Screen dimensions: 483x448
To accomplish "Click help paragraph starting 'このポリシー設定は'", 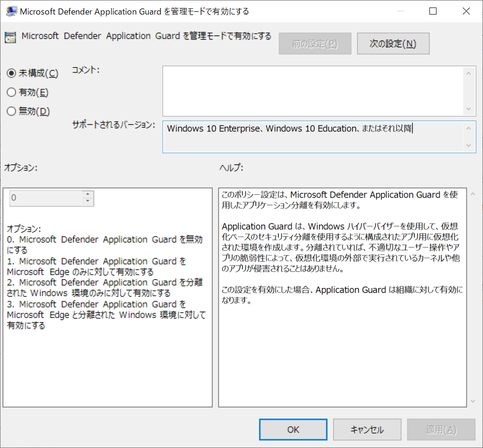I will [x=340, y=200].
